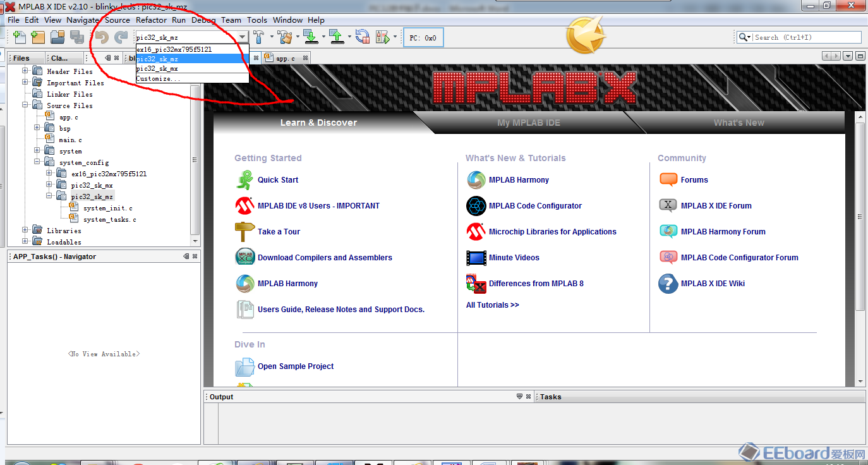Click the Debug Main Project icon
The image size is (868, 465).
coord(383,37)
